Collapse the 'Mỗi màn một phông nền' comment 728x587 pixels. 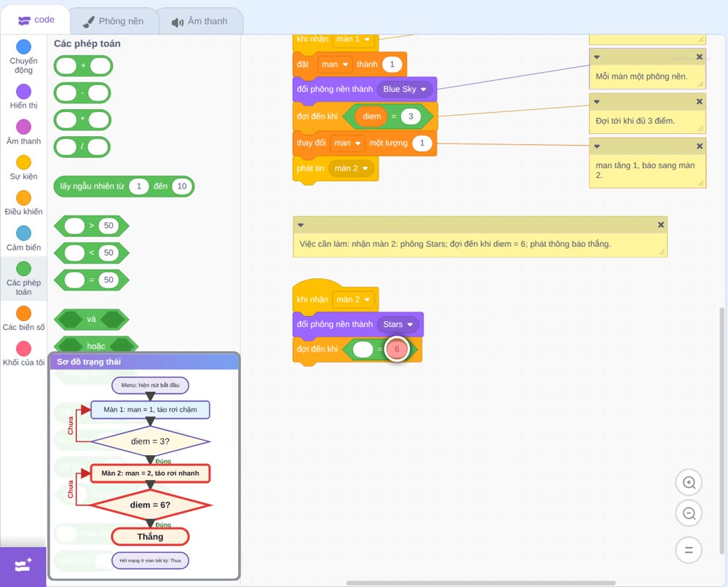597,57
